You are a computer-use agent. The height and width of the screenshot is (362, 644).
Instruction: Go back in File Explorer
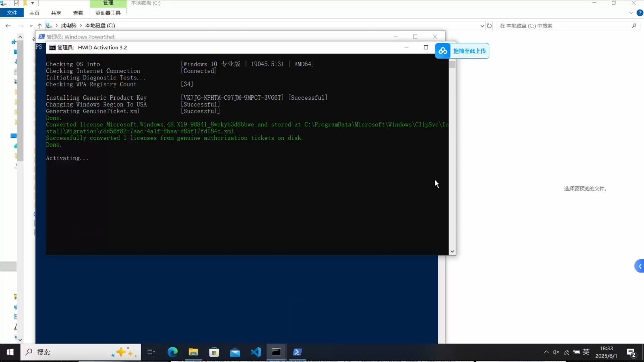point(8,26)
